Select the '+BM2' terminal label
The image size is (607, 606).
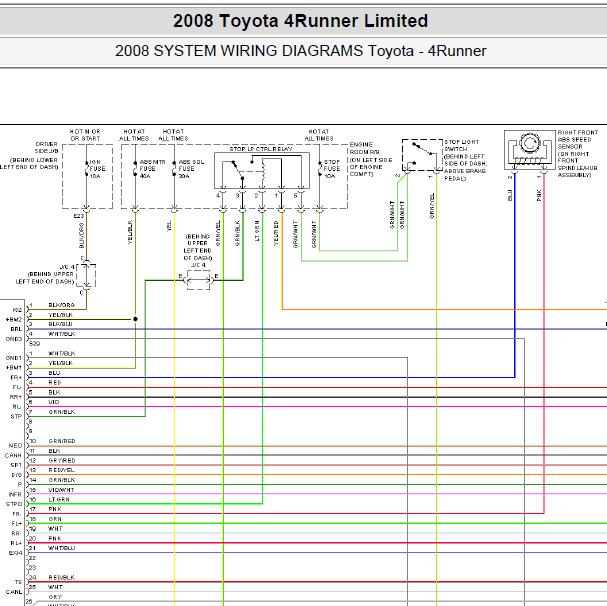click(x=14, y=319)
